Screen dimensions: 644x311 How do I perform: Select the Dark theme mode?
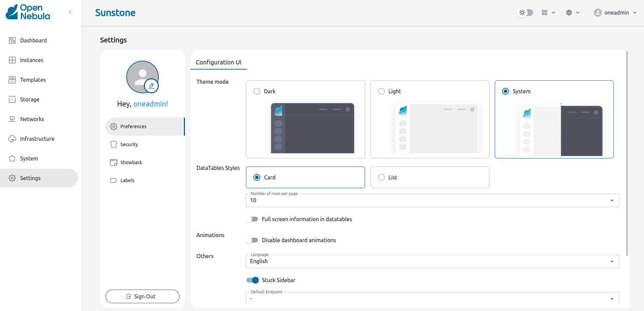(257, 91)
